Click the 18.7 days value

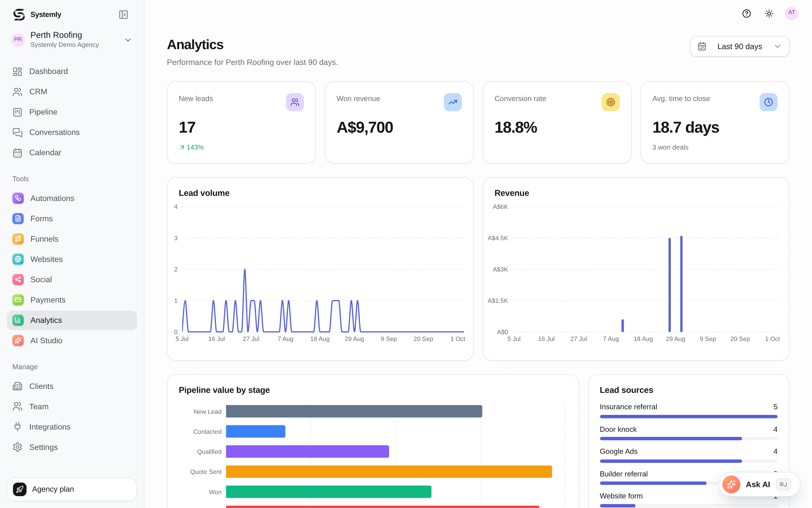click(x=685, y=127)
